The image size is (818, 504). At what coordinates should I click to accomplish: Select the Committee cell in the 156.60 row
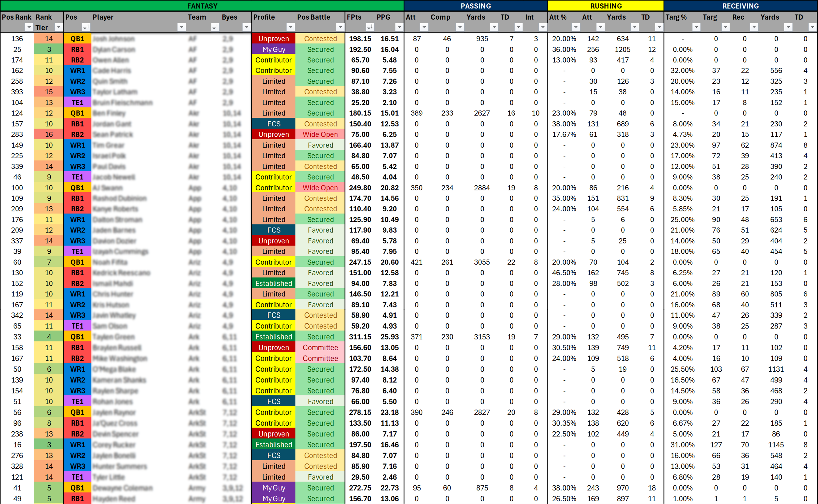pyautogui.click(x=320, y=347)
